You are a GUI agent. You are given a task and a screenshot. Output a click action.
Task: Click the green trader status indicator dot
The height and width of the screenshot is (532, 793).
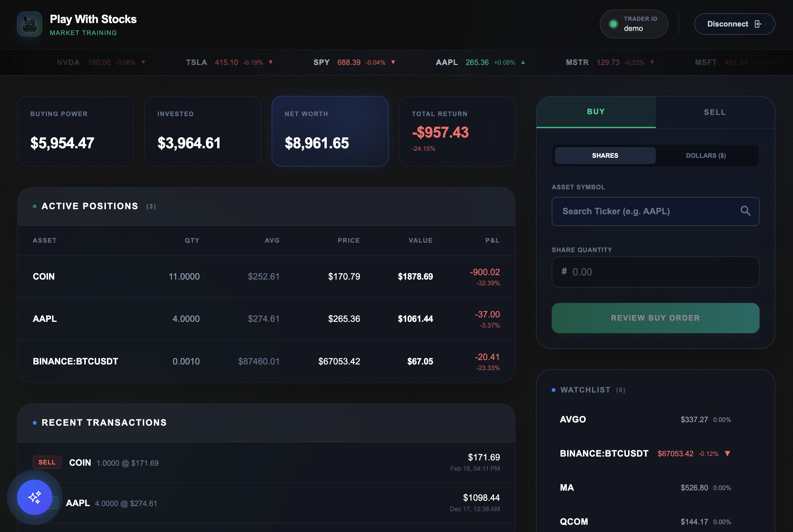point(613,24)
